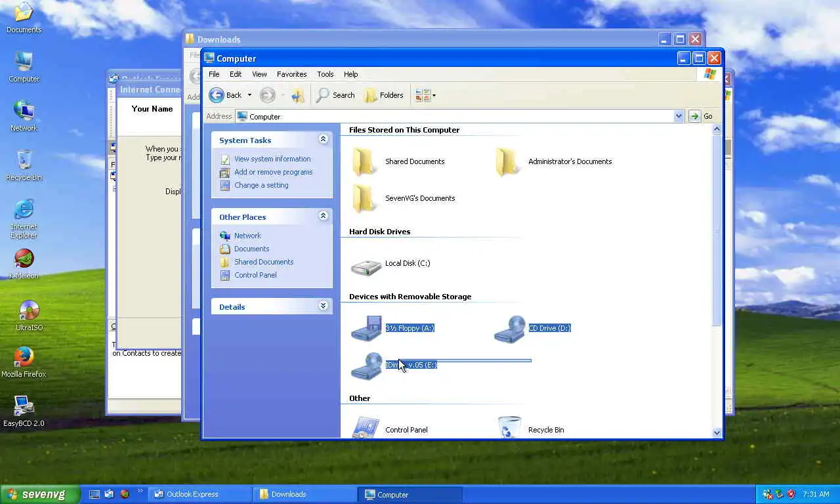840x504 pixels.
Task: Collapse the Other Places panel
Action: tap(323, 216)
